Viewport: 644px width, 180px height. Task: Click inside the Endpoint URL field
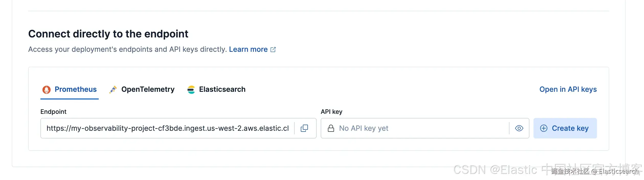click(168, 128)
